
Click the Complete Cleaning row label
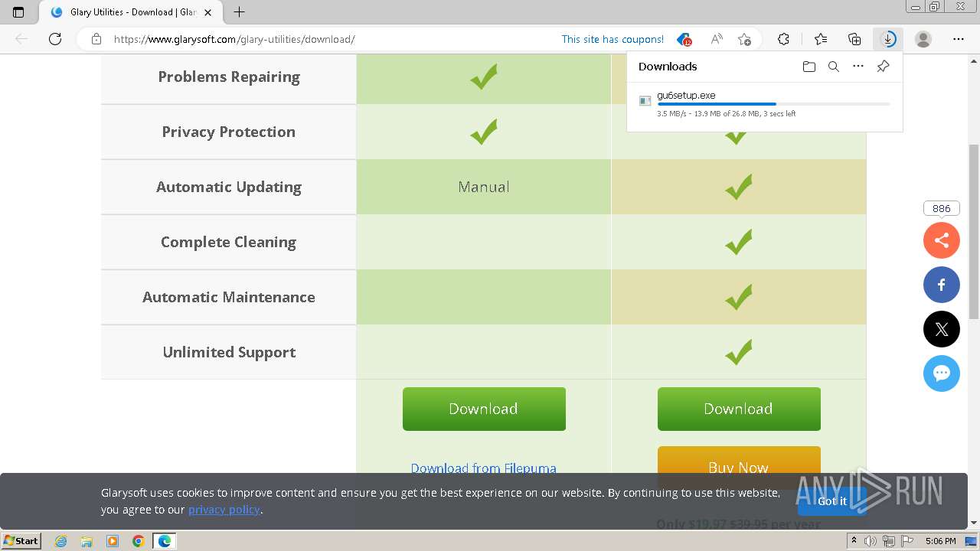[228, 242]
